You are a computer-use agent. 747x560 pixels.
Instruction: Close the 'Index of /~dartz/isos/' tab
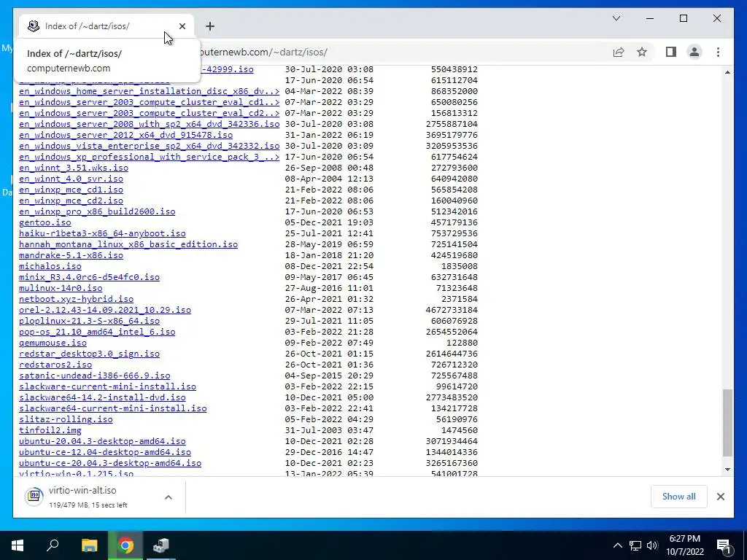click(x=182, y=26)
